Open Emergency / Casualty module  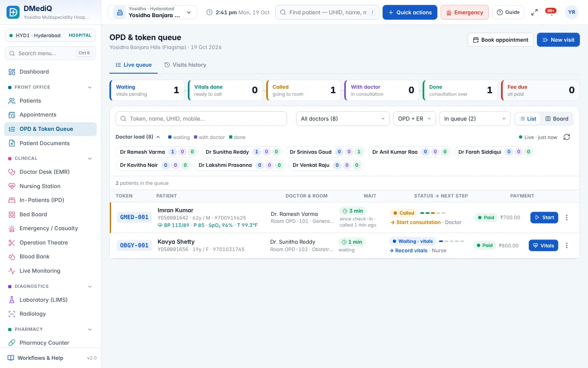tap(51, 228)
